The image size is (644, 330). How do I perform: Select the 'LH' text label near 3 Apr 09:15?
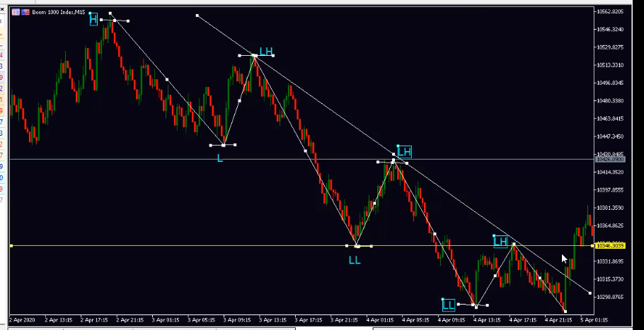tap(266, 51)
